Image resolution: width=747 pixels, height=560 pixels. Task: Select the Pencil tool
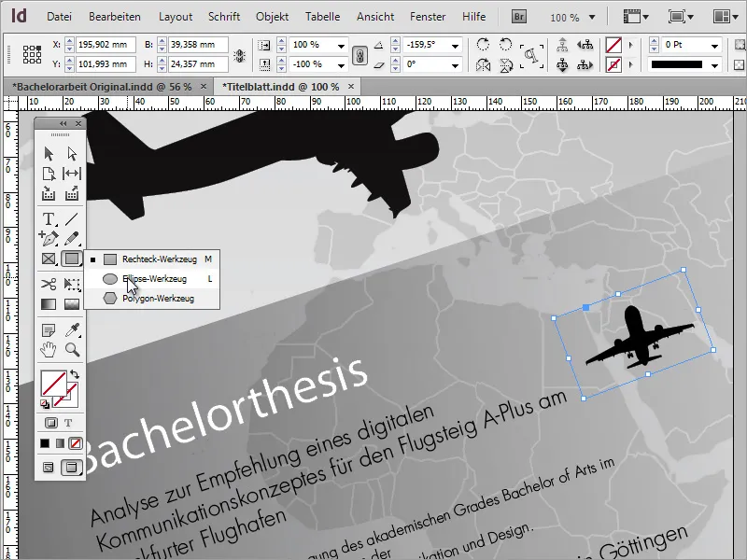(72, 238)
